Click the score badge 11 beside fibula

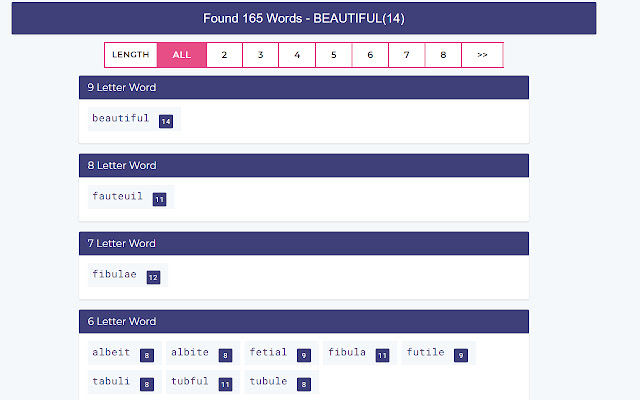(382, 355)
